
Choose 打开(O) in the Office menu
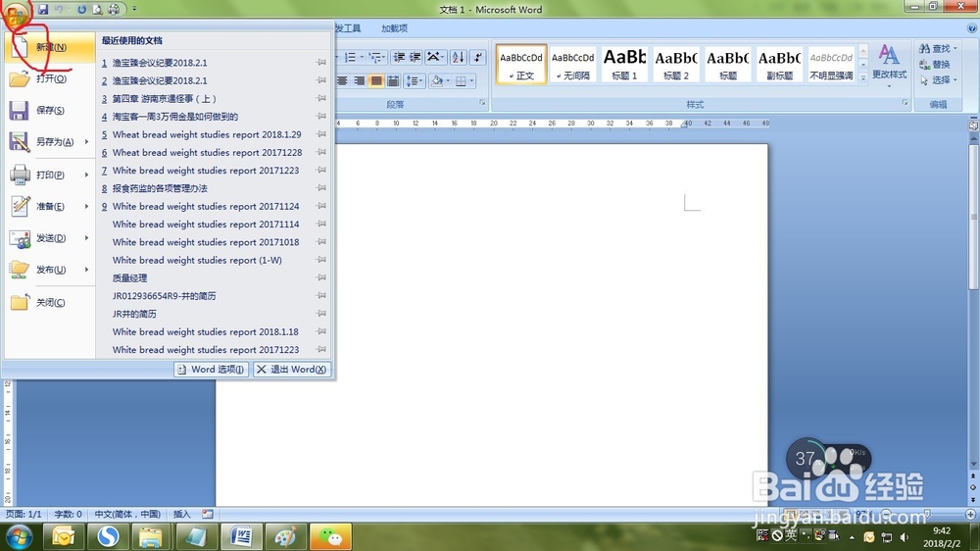tap(49, 78)
